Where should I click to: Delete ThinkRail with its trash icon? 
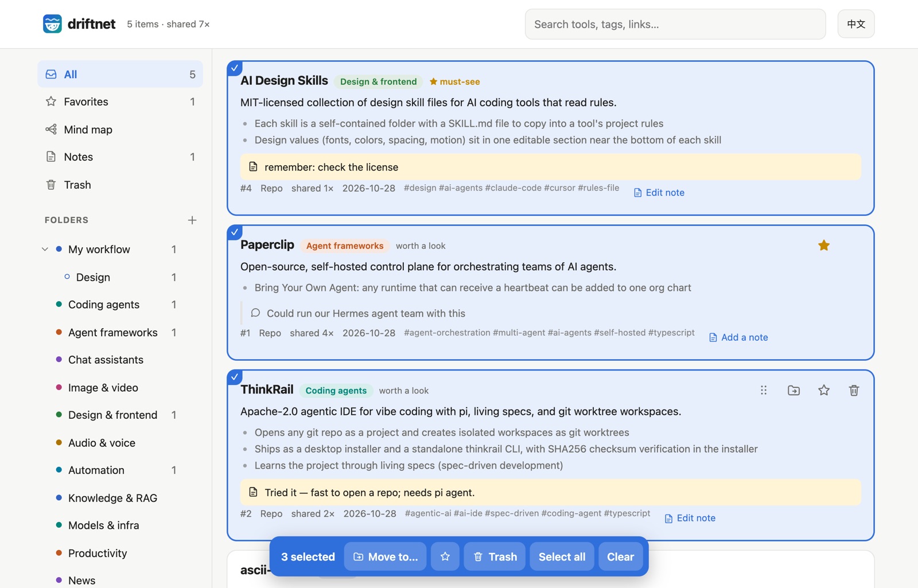854,391
